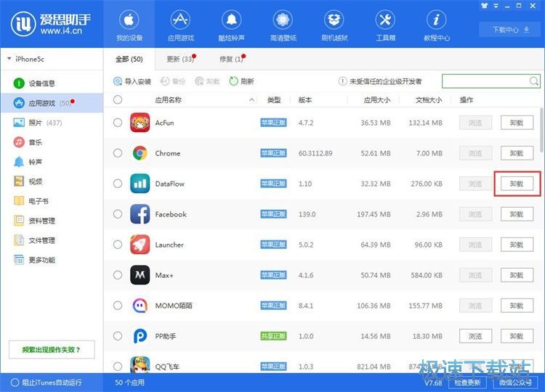545x392 pixels.
Task: Uninstall DataFlow with 卸载 button
Action: pos(517,184)
